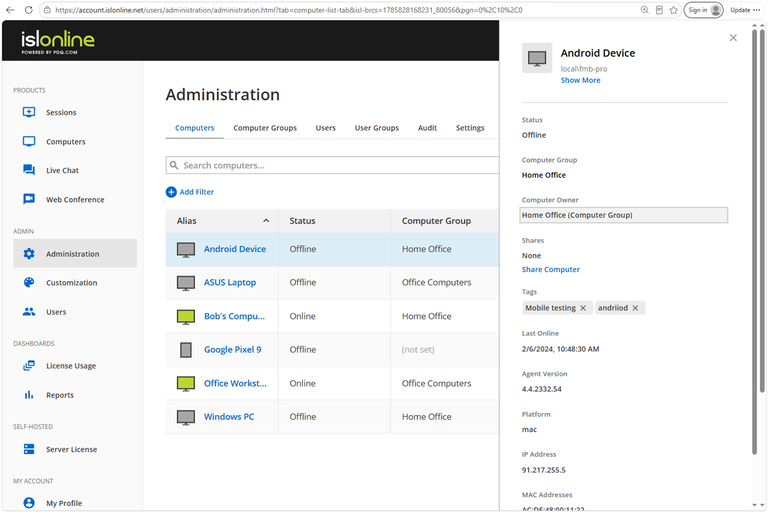Click the '(not set)' group cell

tap(418, 350)
